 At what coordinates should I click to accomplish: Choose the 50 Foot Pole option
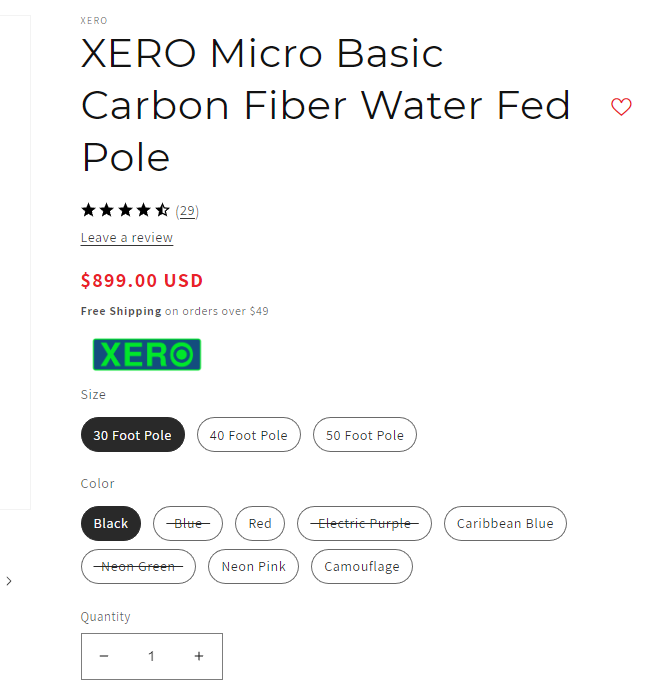tap(365, 435)
